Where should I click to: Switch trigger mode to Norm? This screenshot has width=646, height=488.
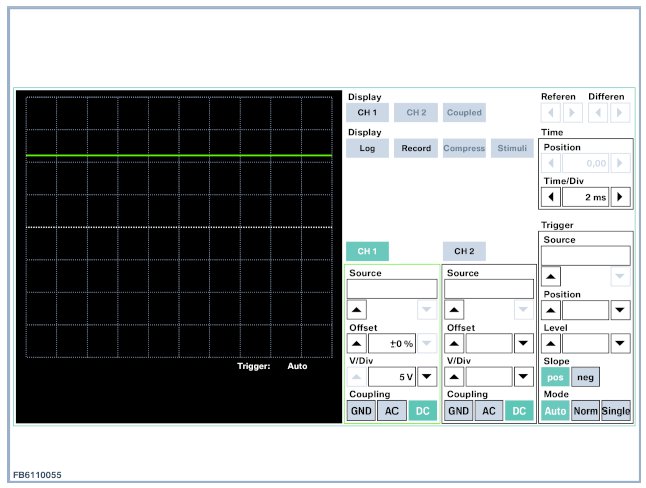click(585, 411)
